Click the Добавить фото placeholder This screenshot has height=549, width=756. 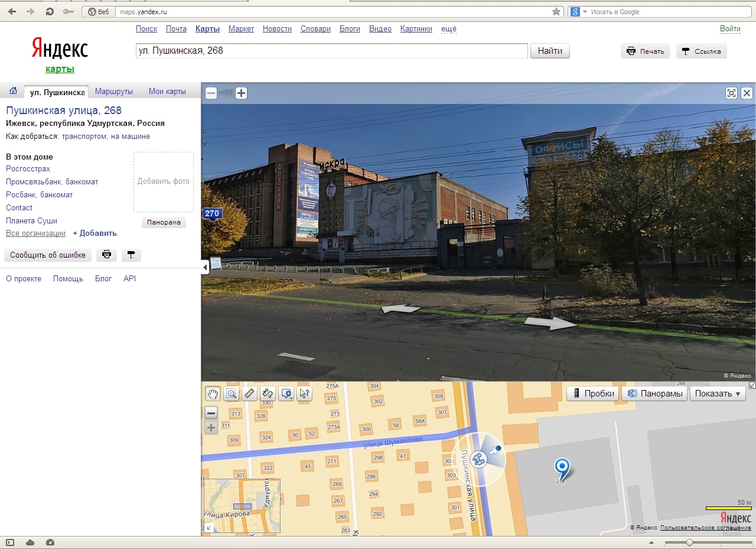pyautogui.click(x=164, y=181)
